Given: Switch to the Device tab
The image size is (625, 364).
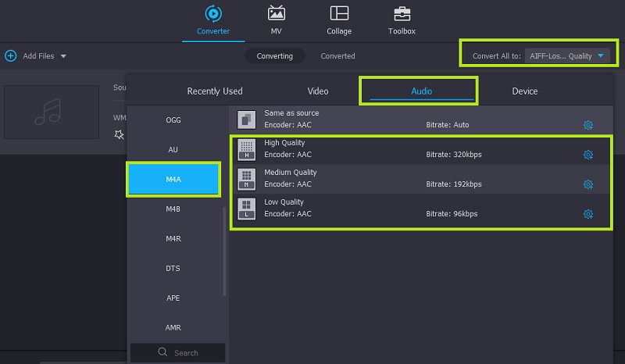Looking at the screenshot, I should coord(524,91).
